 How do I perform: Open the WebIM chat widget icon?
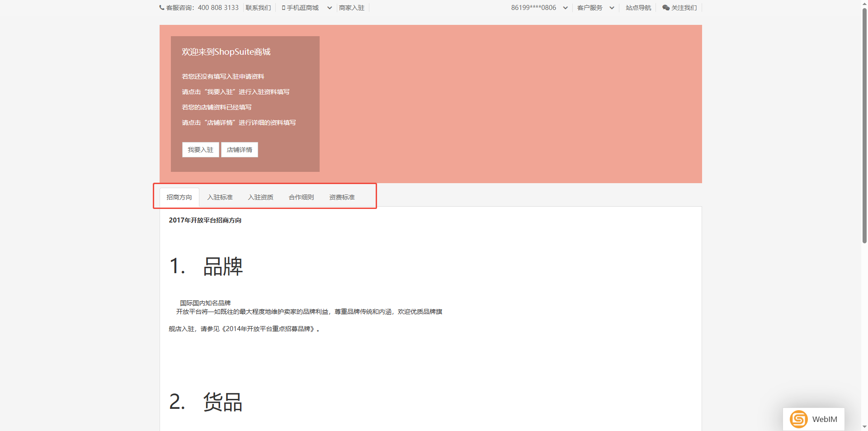point(799,419)
